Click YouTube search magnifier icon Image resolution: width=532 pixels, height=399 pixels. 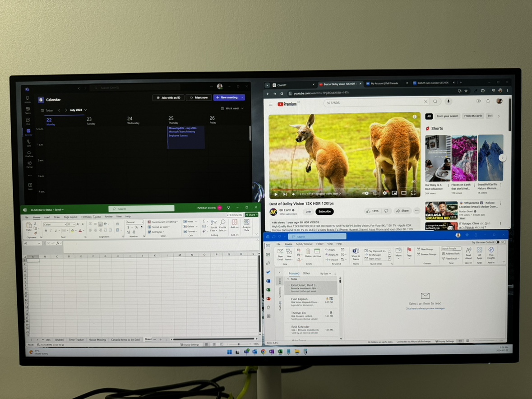click(435, 102)
